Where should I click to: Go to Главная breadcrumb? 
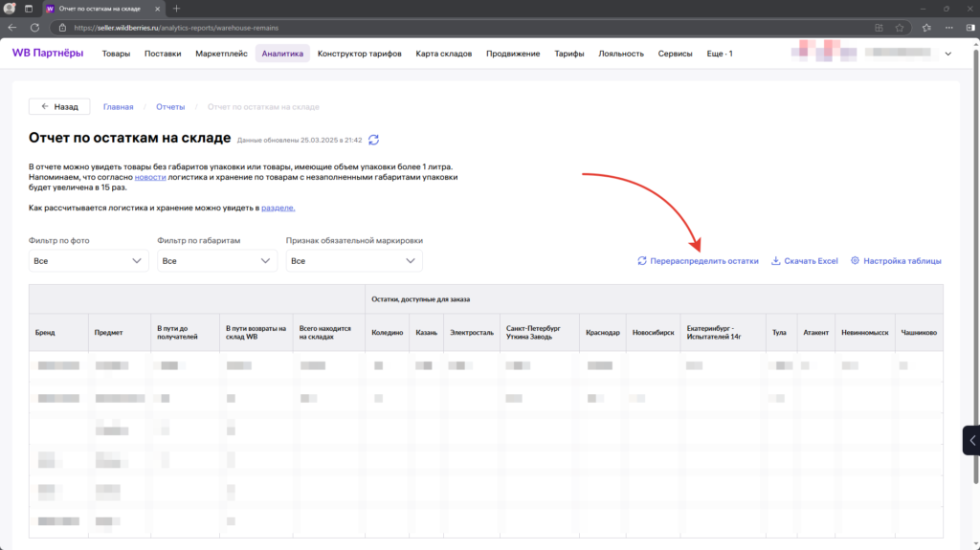pos(118,107)
